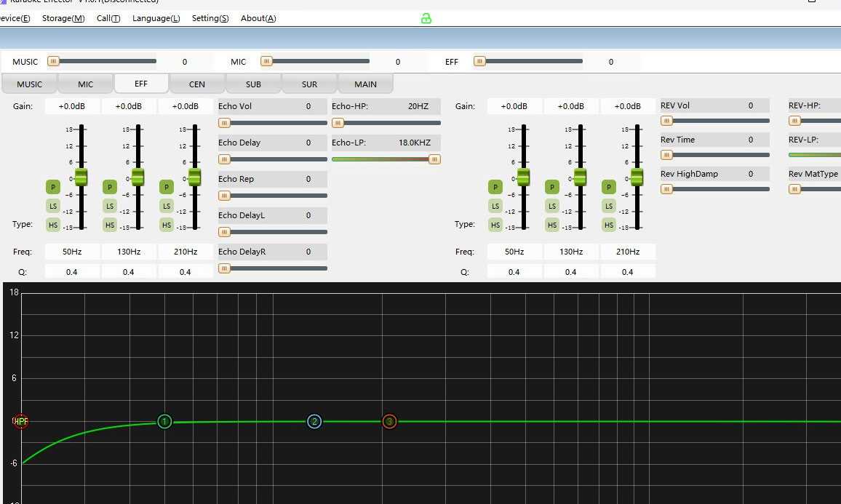Image resolution: width=841 pixels, height=504 pixels.
Task: Select EQ band node 2 on graph
Action: (314, 421)
